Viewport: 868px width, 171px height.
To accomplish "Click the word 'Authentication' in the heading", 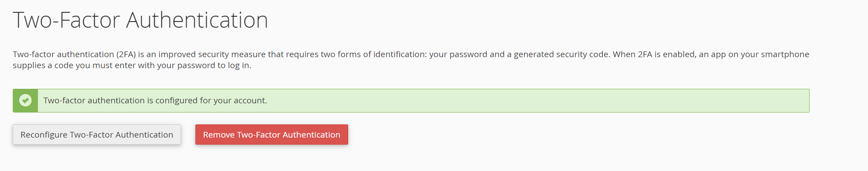I will pos(197,20).
